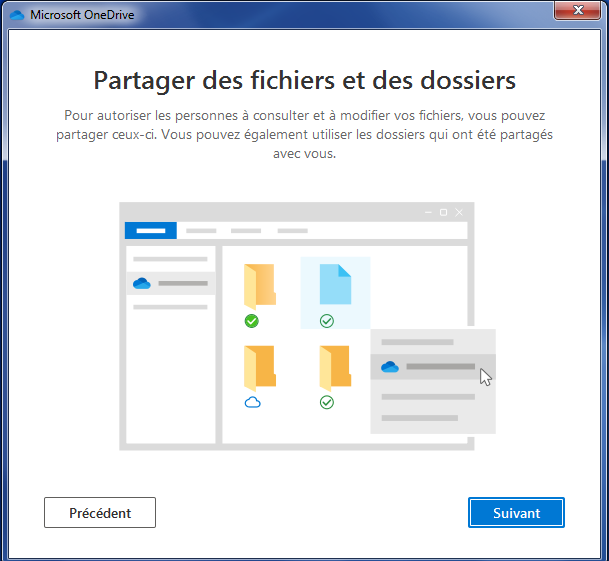Click the "Partager des fichiers et des dossiers" heading
609x561 pixels.
(304, 80)
